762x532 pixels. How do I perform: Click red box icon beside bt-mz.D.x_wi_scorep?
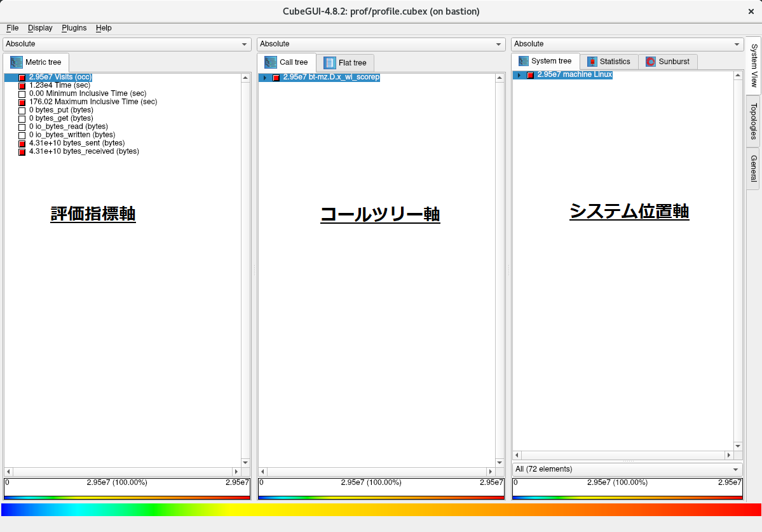click(276, 78)
